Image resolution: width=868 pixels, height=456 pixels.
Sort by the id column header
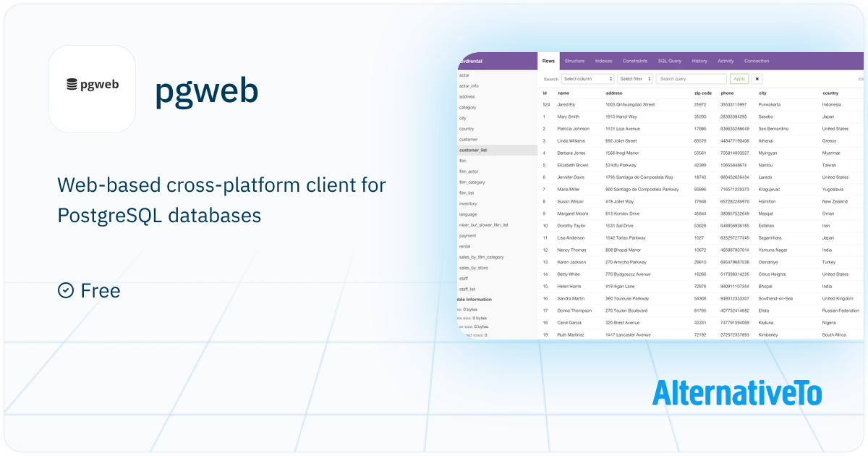[545, 93]
